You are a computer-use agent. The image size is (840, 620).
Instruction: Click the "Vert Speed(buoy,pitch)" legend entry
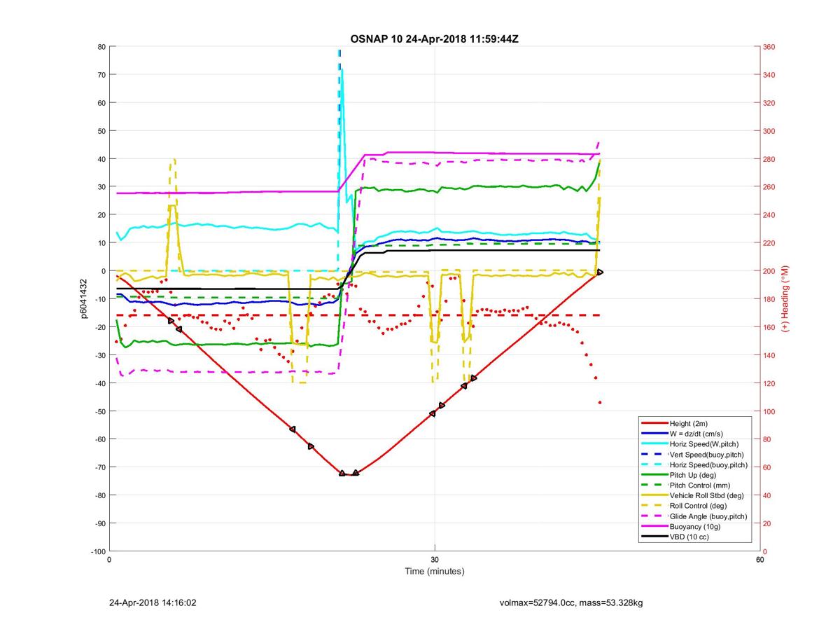(x=707, y=455)
